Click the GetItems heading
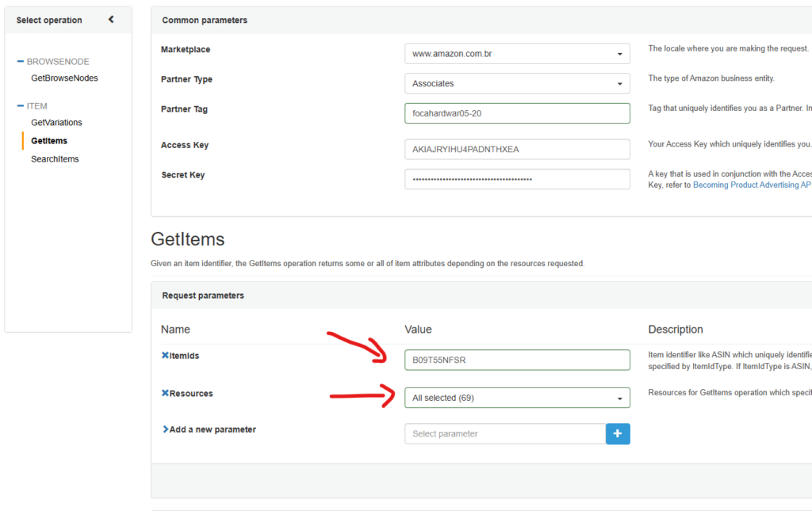Viewport: 812px width, 511px height. (187, 239)
